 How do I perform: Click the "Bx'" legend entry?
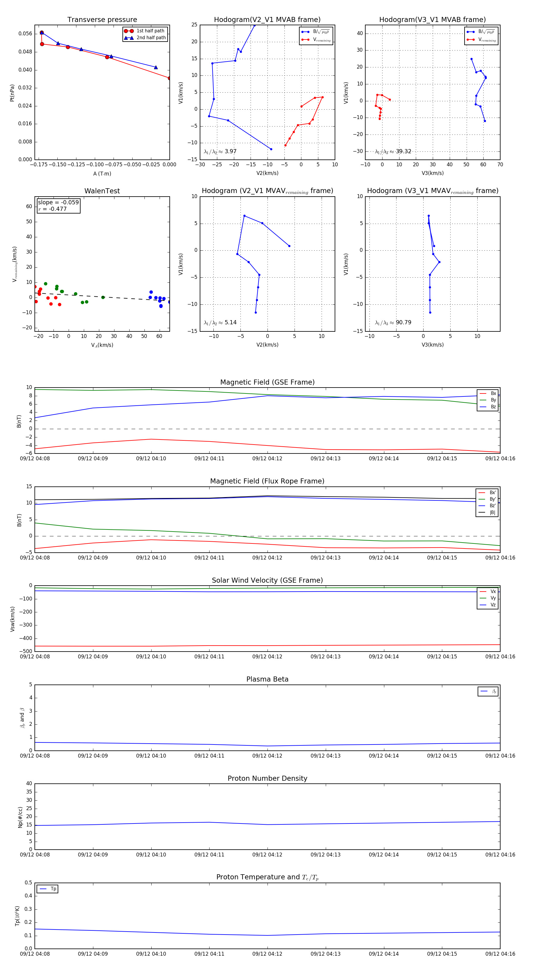point(487,492)
